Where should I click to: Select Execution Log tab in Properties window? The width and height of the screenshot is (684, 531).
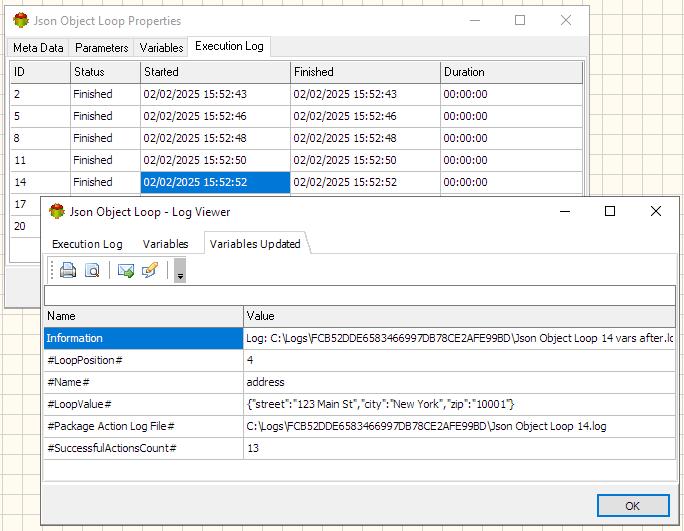[x=229, y=46]
